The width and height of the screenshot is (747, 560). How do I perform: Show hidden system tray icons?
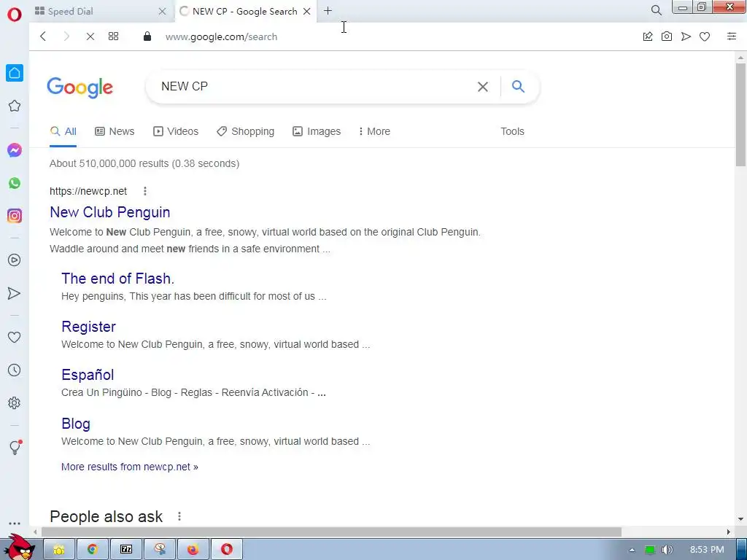[x=632, y=550]
